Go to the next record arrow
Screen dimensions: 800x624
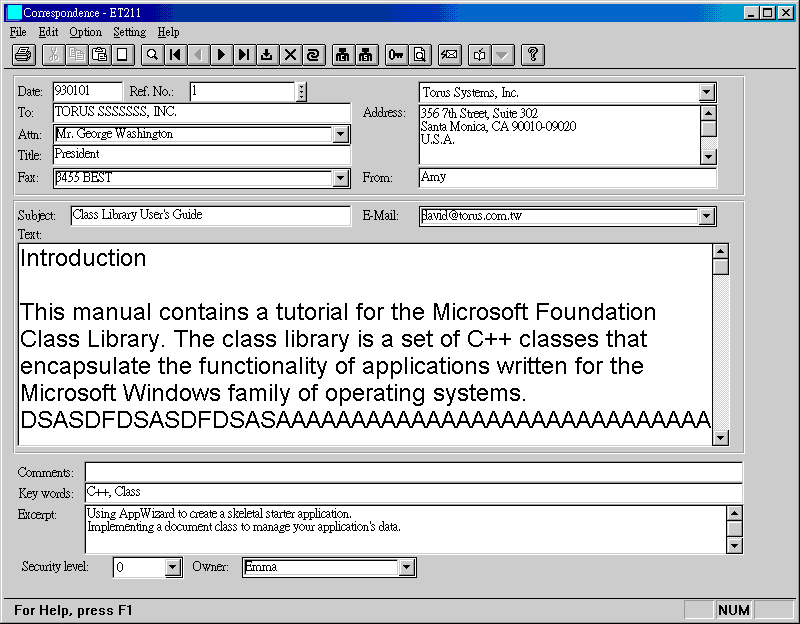click(x=221, y=55)
